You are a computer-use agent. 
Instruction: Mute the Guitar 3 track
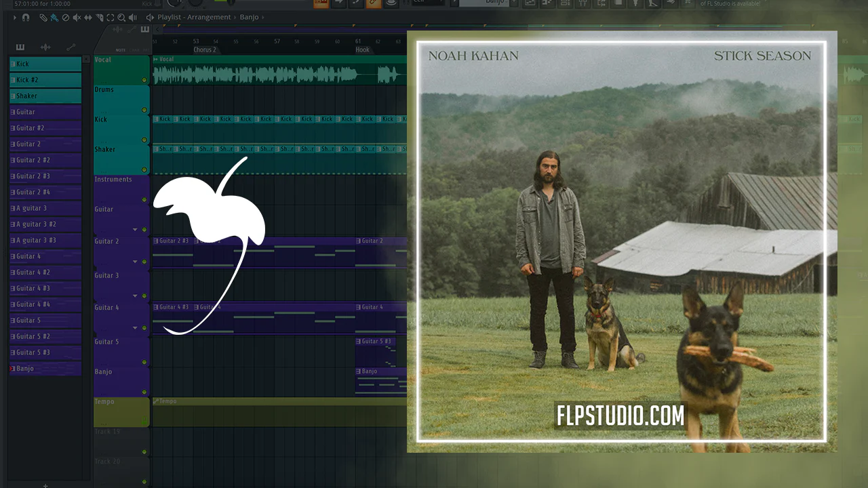point(144,296)
